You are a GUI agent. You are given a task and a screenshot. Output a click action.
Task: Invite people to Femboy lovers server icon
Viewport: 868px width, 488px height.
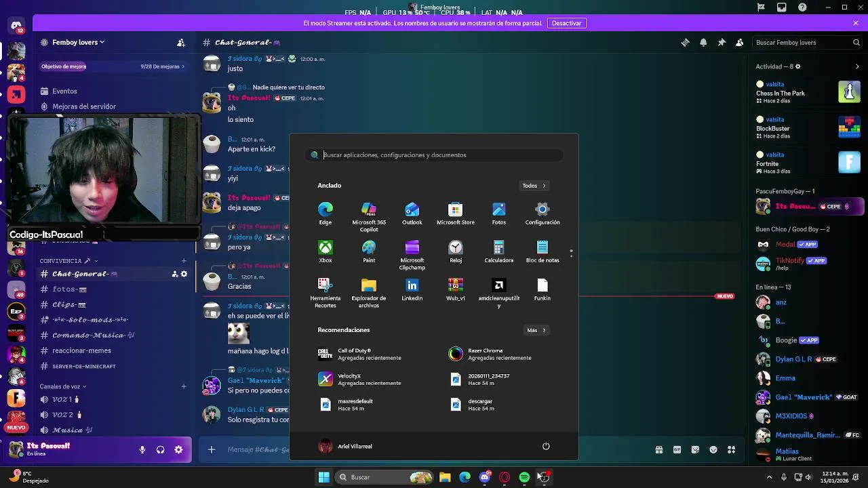point(181,42)
